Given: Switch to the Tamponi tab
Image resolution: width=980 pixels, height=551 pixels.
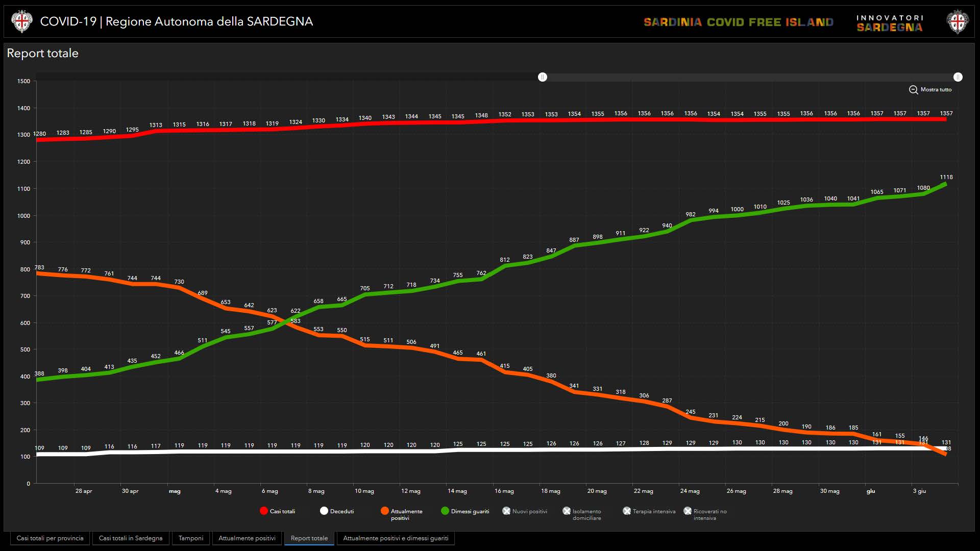Looking at the screenshot, I should point(191,538).
